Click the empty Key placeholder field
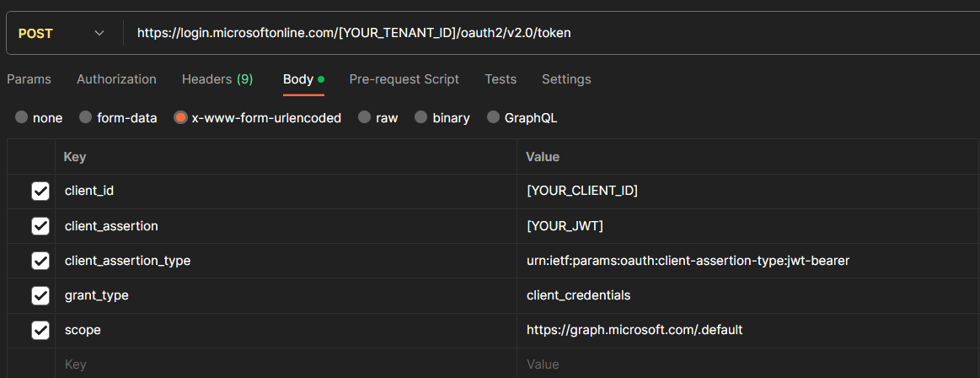 tap(287, 364)
